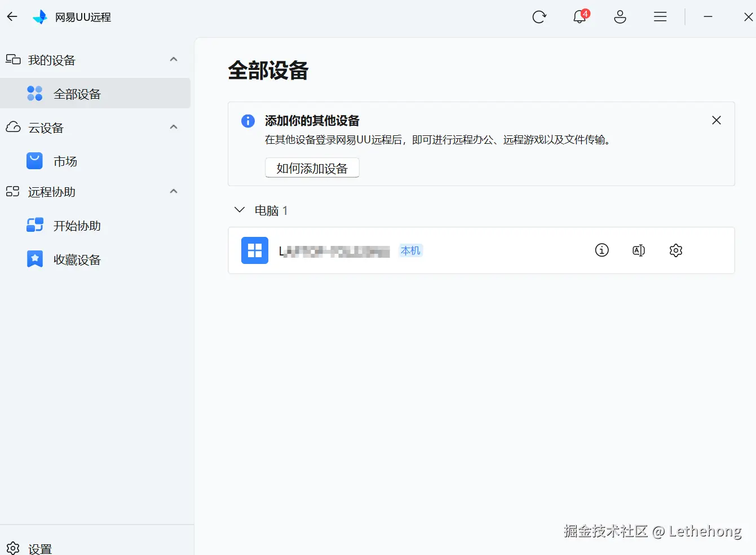This screenshot has height=555, width=756.
Task: Click the 全部设备 four-dot icon
Action: [35, 94]
